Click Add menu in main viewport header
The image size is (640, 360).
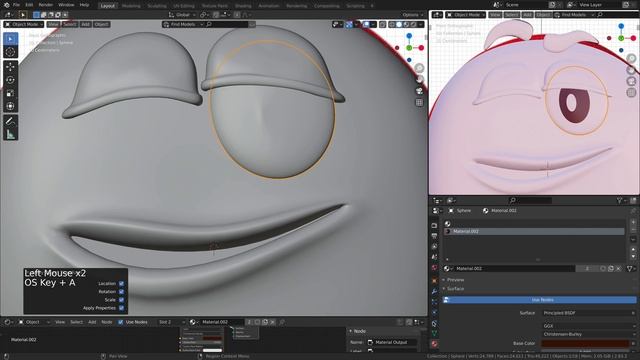pos(85,24)
